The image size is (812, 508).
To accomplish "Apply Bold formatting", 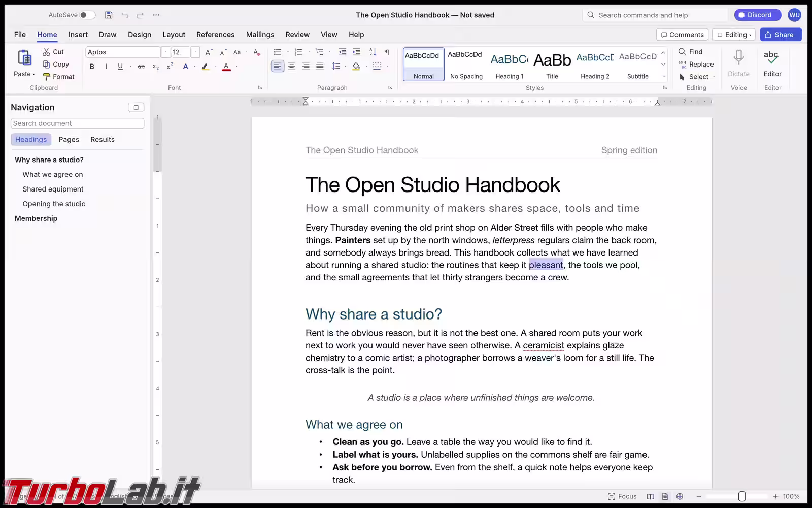I will (92, 67).
